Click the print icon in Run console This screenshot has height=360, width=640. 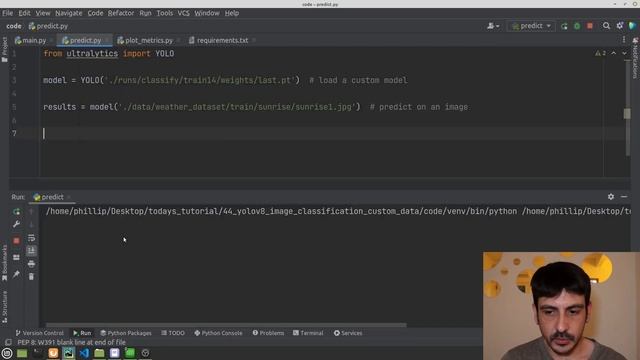point(31,264)
